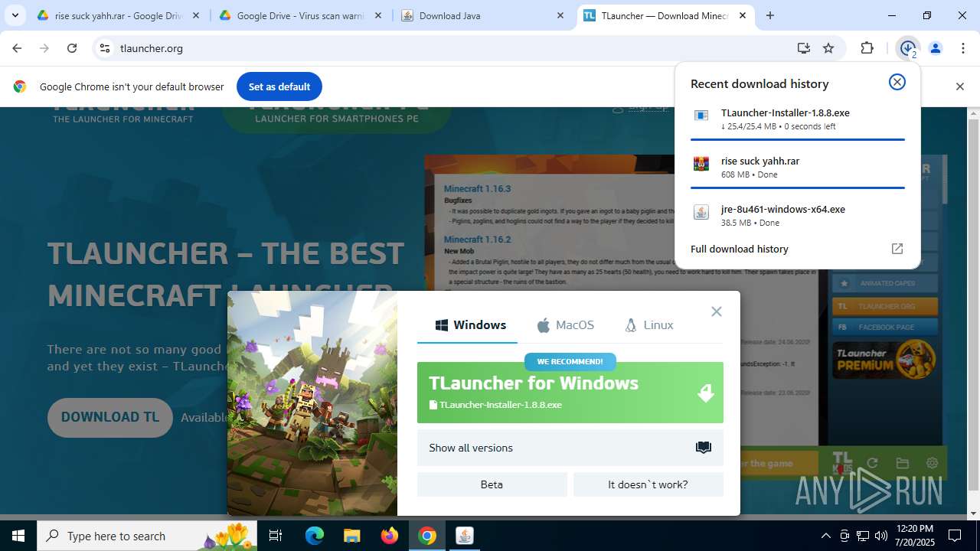Open the Windows Start menu
The height and width of the screenshot is (551, 980).
pos(18,536)
